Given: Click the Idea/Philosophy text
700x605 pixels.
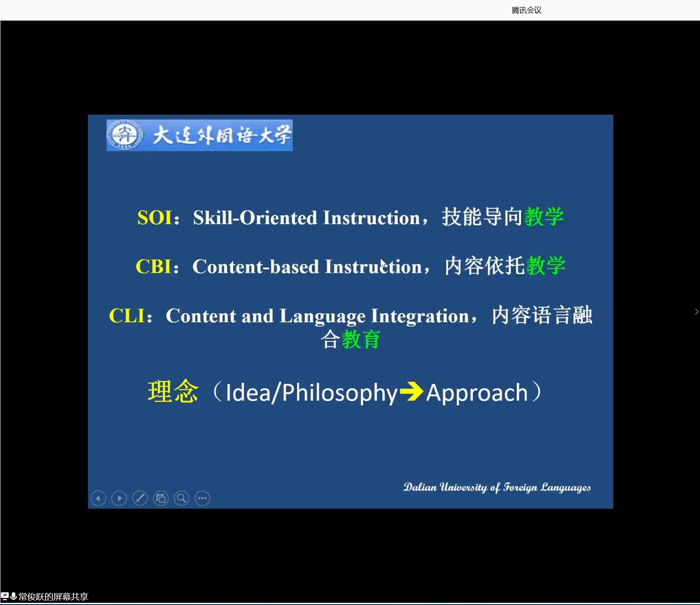Looking at the screenshot, I should point(311,393).
